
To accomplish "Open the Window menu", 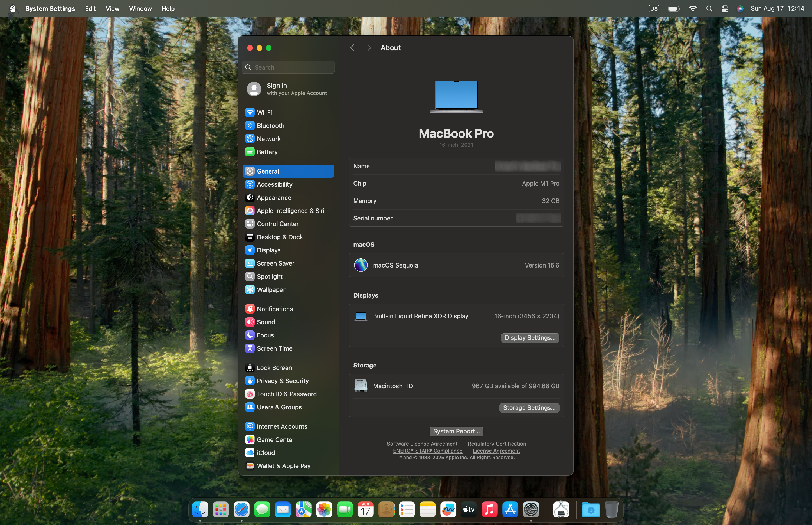I will tap(140, 8).
